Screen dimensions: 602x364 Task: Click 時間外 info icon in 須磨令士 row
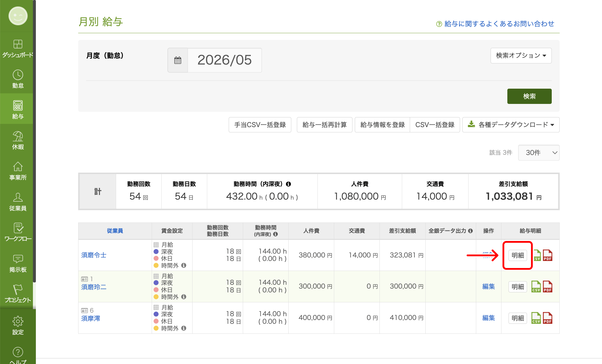tap(184, 265)
